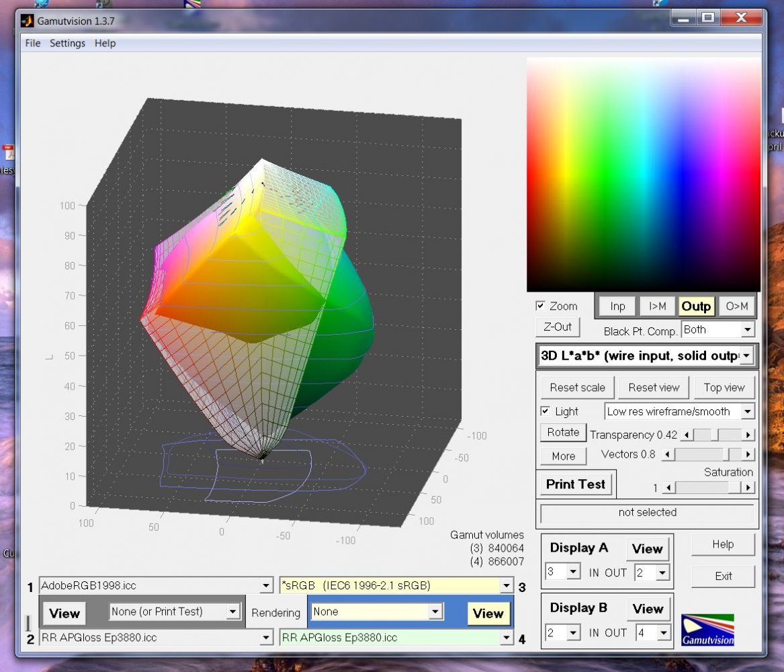Click the Gamutvision title bar app icon
This screenshot has height=672, width=784.
[27, 21]
